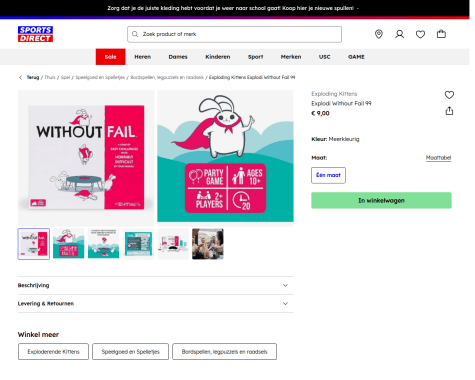The image size is (475, 380).
Task: Select the Eén maat size option
Action: coord(328,175)
